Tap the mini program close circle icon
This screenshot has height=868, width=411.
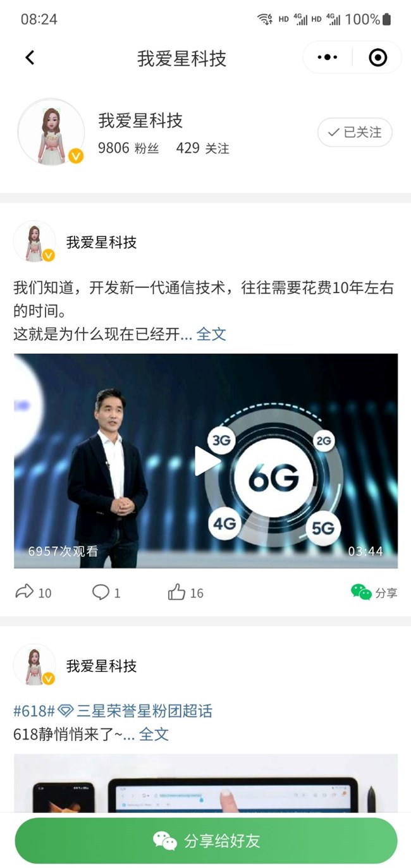tap(377, 58)
